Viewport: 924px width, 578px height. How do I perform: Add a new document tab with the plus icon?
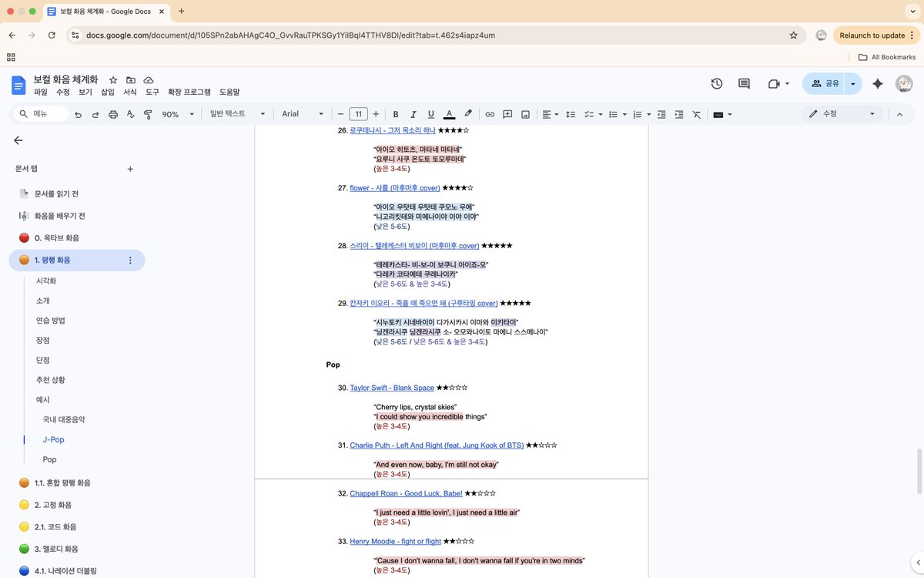[x=130, y=169]
